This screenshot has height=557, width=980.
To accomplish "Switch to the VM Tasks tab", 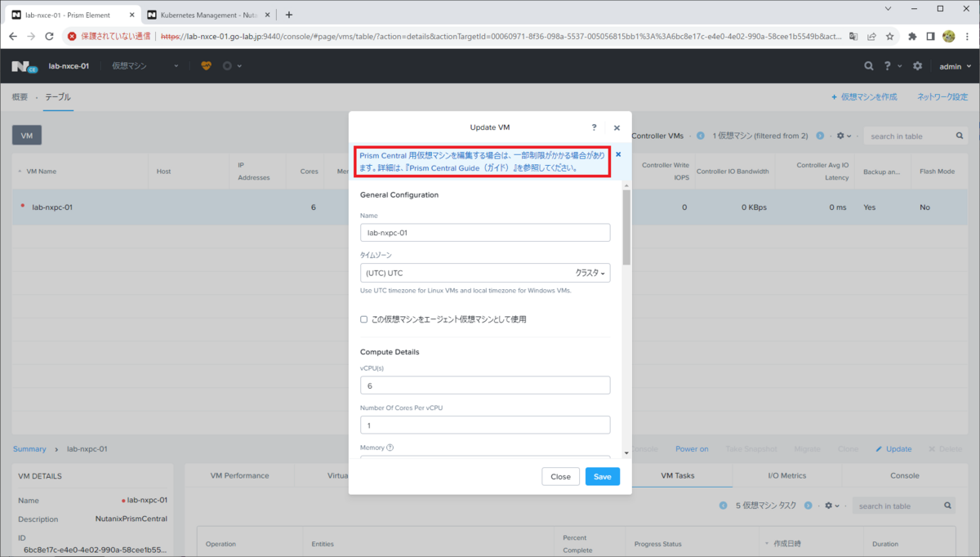I will [x=676, y=475].
